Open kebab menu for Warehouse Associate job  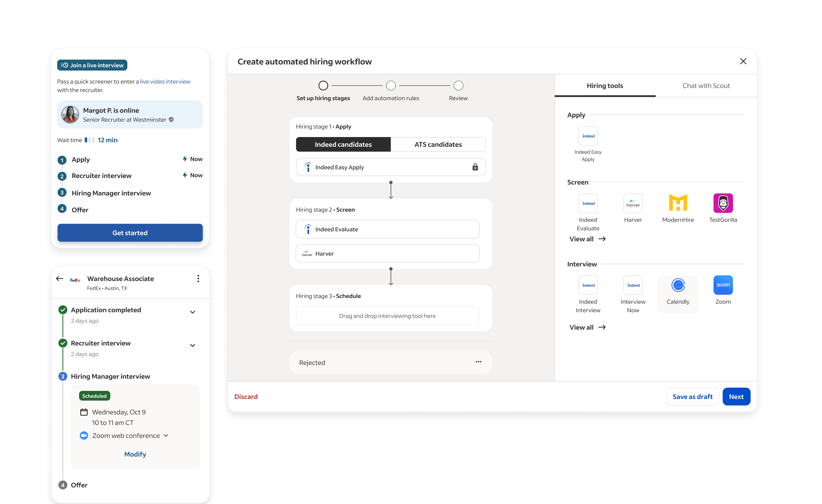coord(198,279)
